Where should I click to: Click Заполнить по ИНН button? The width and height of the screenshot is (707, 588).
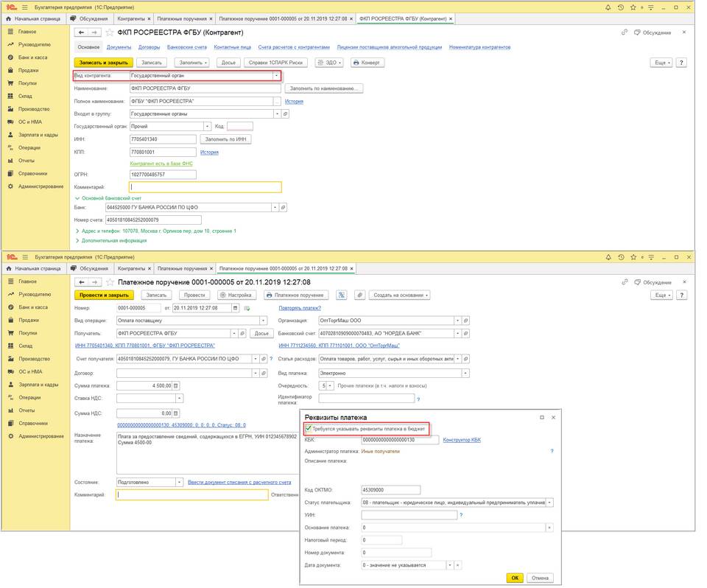point(225,139)
